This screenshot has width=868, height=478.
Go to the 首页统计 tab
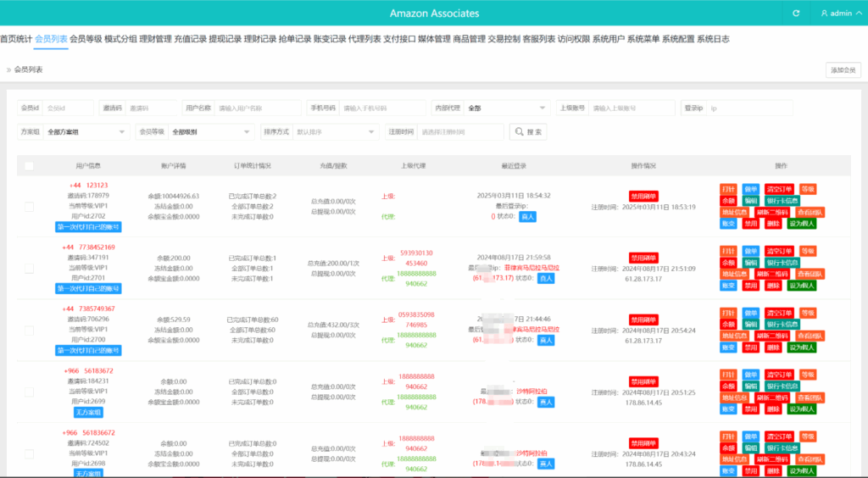[x=16, y=39]
